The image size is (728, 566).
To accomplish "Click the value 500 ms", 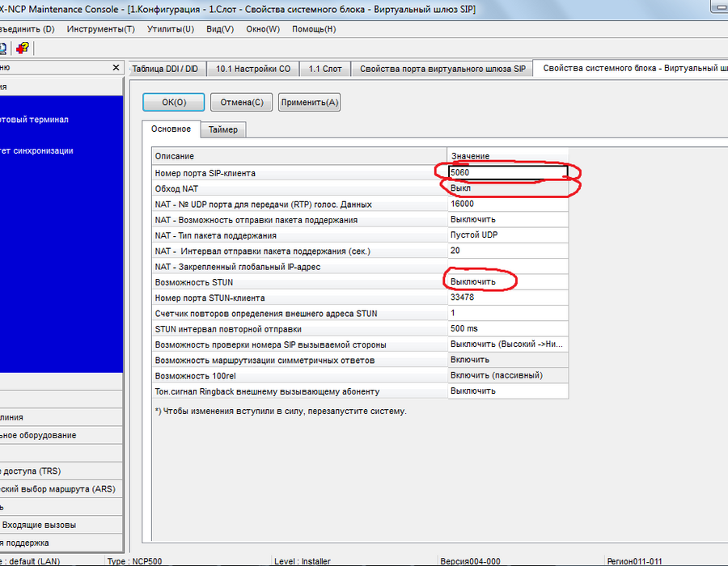I will (x=508, y=329).
